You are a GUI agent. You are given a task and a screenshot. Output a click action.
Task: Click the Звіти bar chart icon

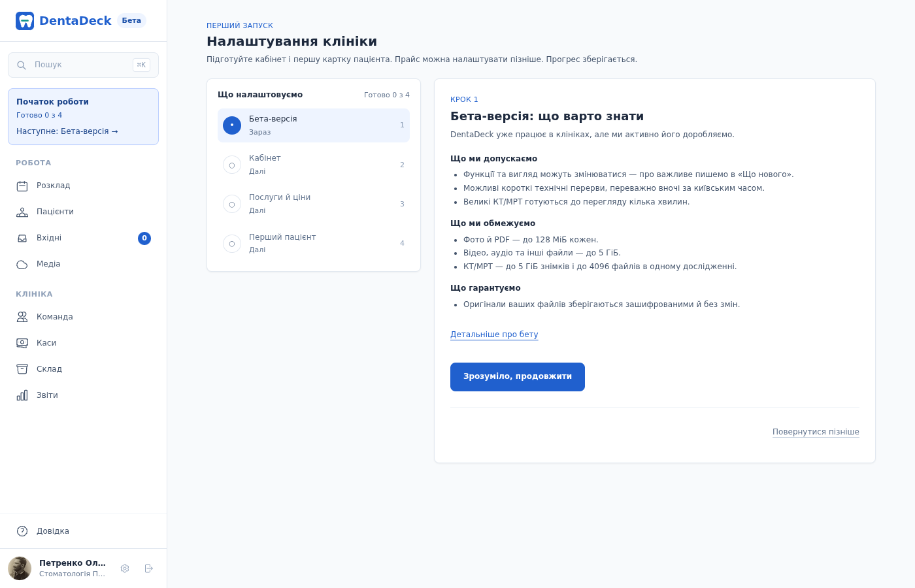click(x=22, y=395)
